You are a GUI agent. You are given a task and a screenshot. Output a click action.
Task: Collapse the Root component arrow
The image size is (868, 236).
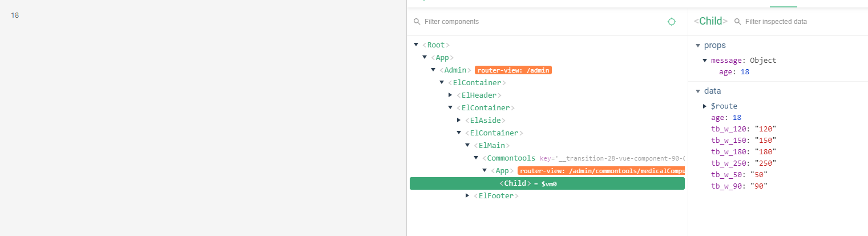[416, 45]
